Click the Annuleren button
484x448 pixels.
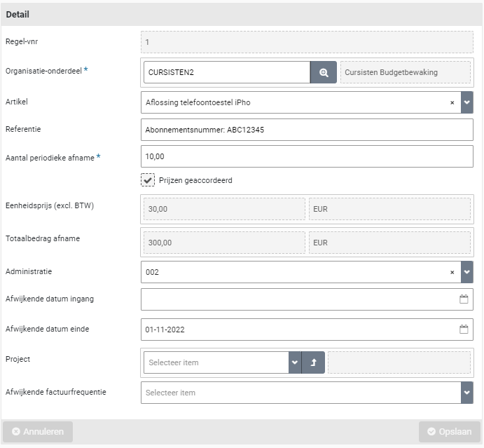pos(38,432)
